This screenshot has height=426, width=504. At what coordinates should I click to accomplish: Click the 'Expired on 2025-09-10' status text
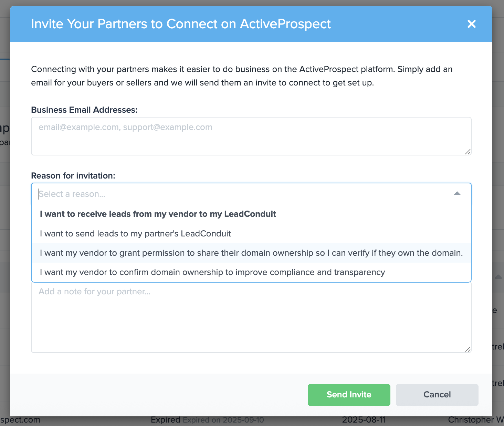223,420
